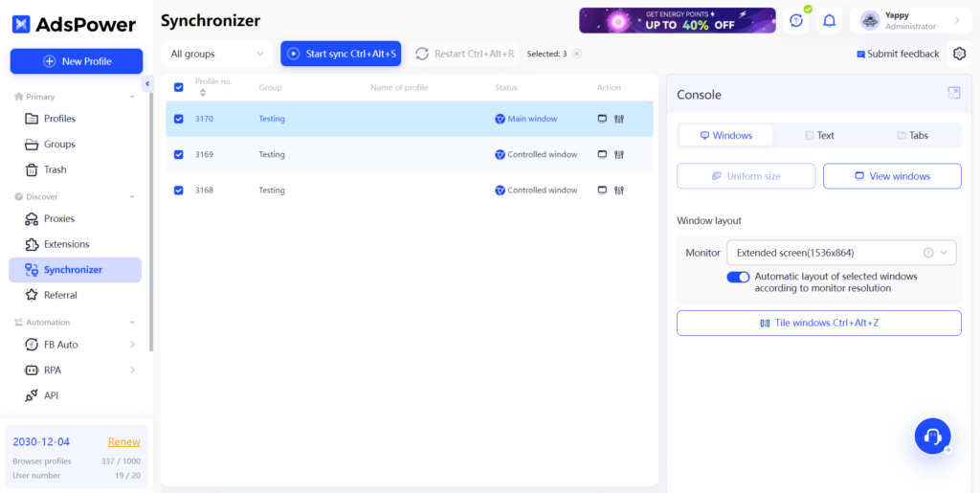Image resolution: width=980 pixels, height=493 pixels.
Task: Open the support headset chat icon
Action: click(932, 437)
